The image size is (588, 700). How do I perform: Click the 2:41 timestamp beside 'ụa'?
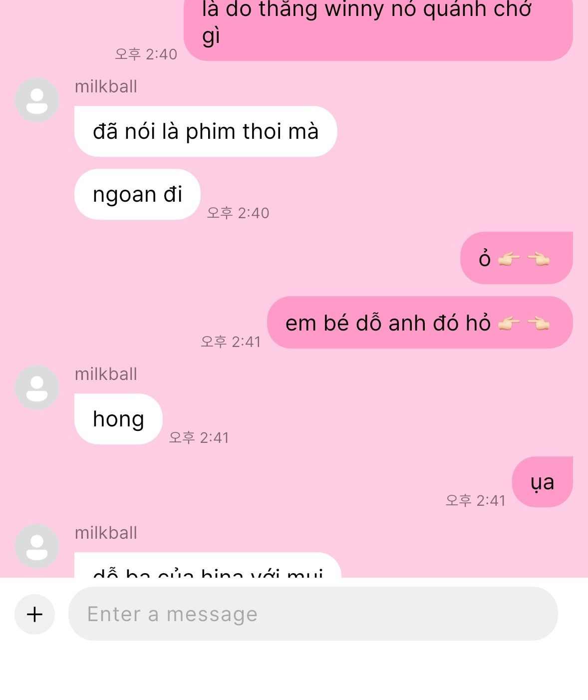(476, 500)
